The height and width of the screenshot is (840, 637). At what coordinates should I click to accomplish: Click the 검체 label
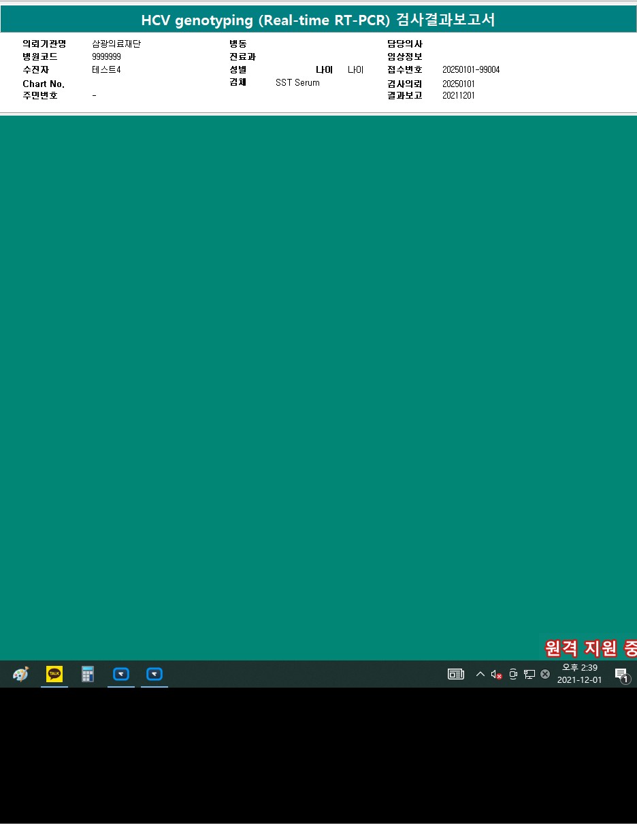point(238,82)
